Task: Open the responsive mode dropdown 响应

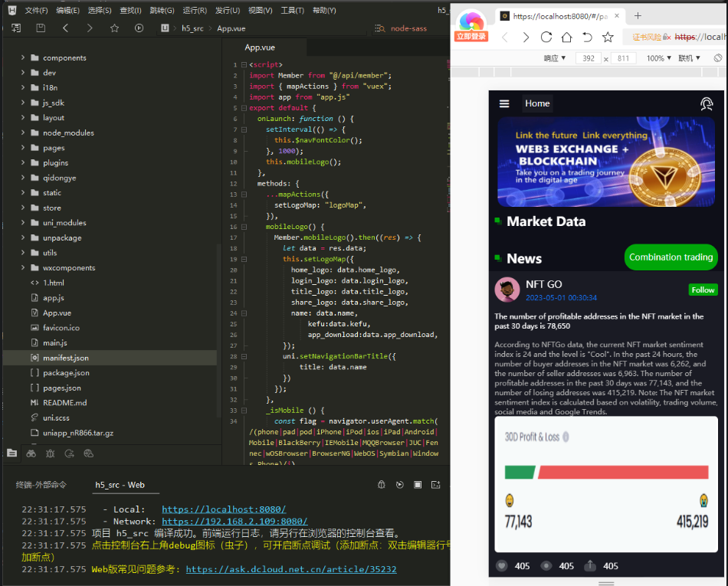Action: point(555,58)
